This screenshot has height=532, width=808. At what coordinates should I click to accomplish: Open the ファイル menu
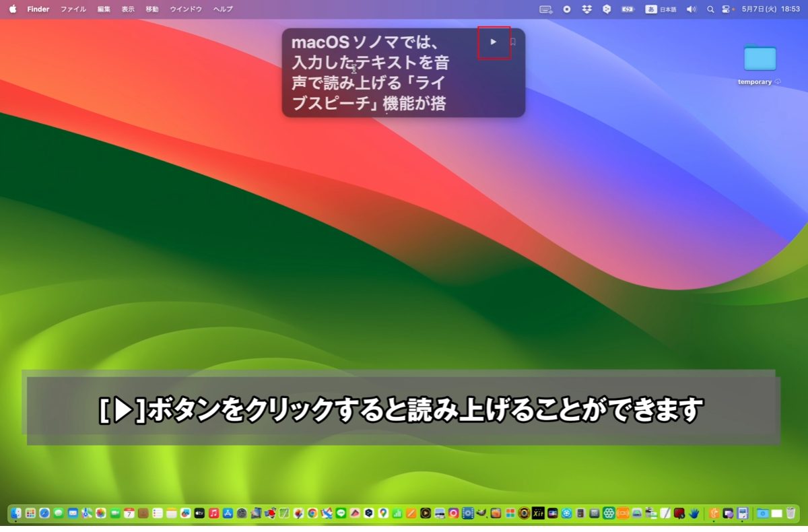(x=73, y=9)
